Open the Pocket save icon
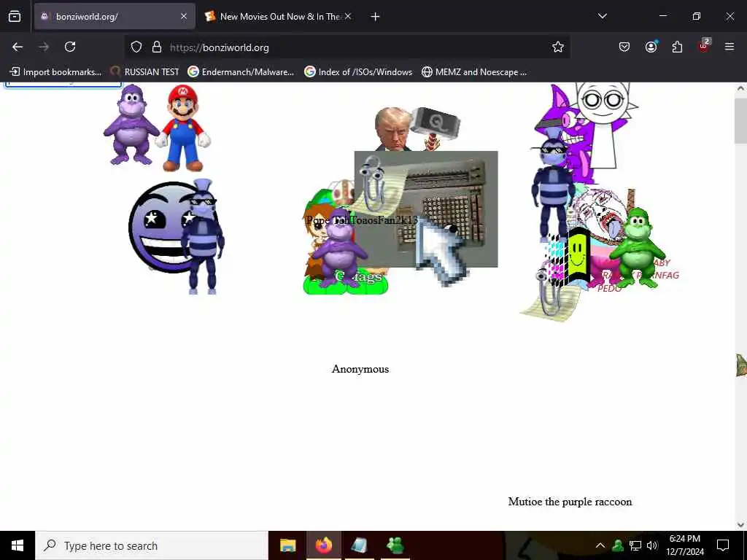This screenshot has height=560, width=747. pos(624,47)
